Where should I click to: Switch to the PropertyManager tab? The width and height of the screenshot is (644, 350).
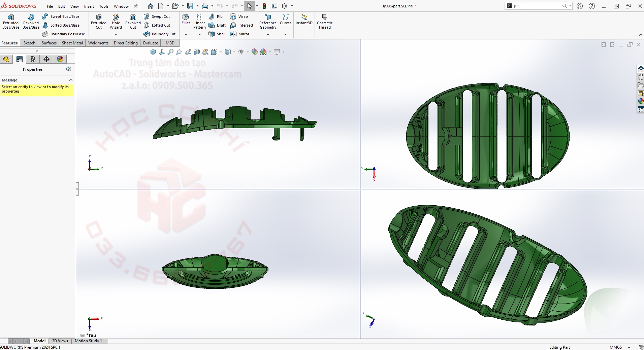pyautogui.click(x=20, y=59)
